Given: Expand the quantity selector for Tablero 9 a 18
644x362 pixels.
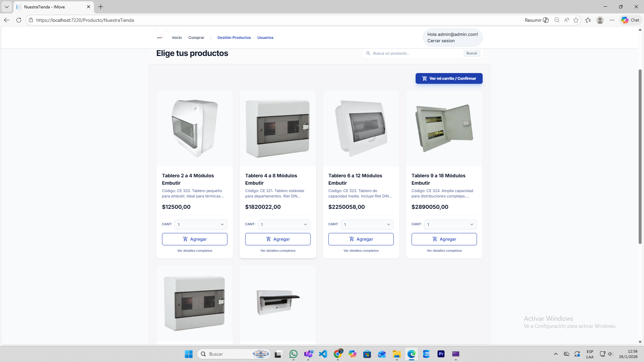Looking at the screenshot, I should point(450,225).
